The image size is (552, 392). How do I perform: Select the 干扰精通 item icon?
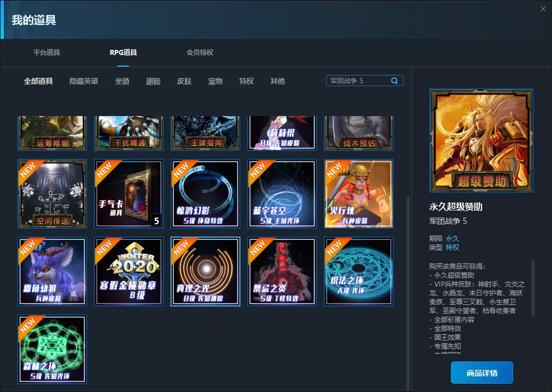coord(129,133)
